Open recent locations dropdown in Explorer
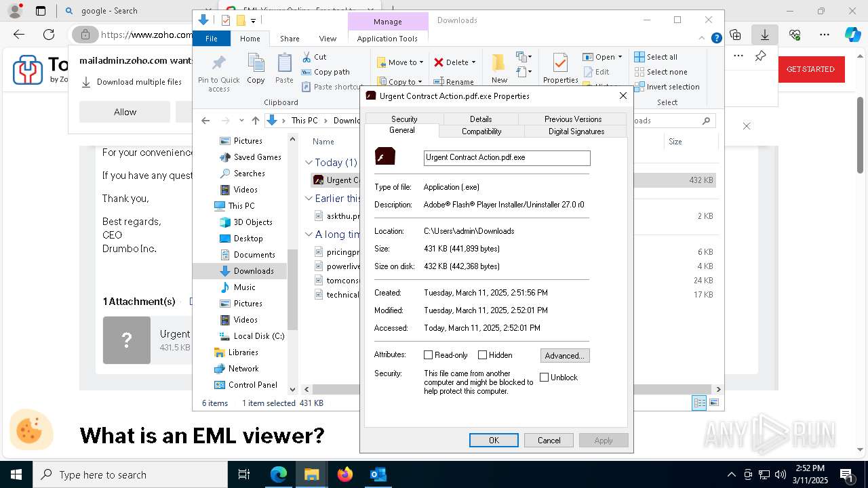The width and height of the screenshot is (868, 488). coord(241,121)
